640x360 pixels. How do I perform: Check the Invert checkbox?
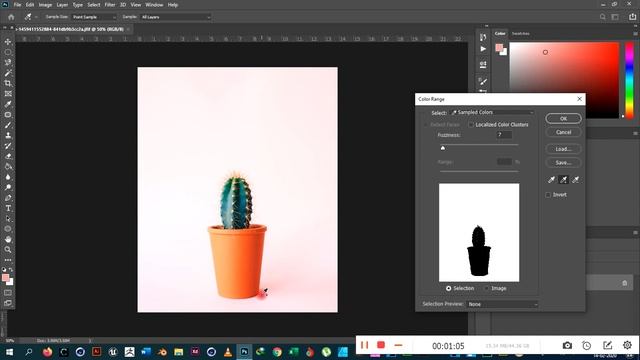click(x=548, y=195)
